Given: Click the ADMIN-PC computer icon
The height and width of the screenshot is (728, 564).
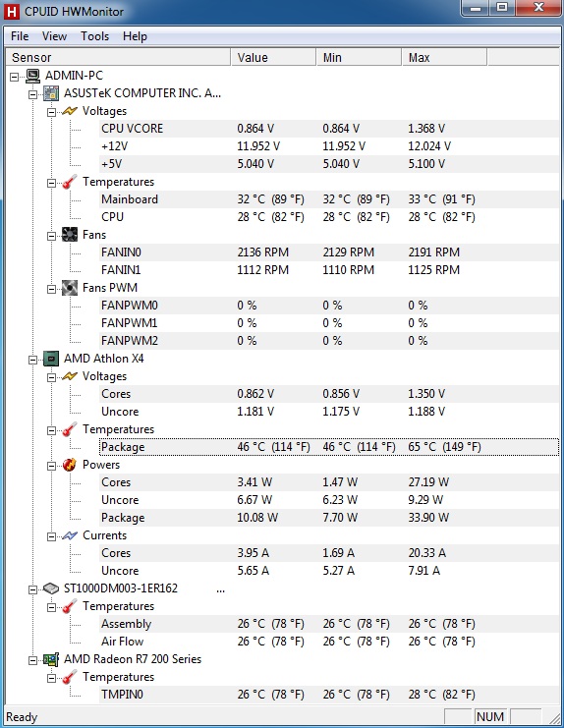Looking at the screenshot, I should pyautogui.click(x=32, y=76).
